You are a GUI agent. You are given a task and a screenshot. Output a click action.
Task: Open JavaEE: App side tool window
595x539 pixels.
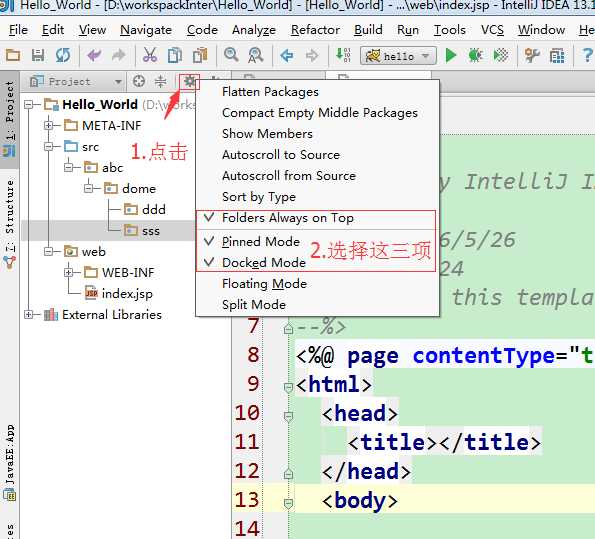[x=9, y=462]
